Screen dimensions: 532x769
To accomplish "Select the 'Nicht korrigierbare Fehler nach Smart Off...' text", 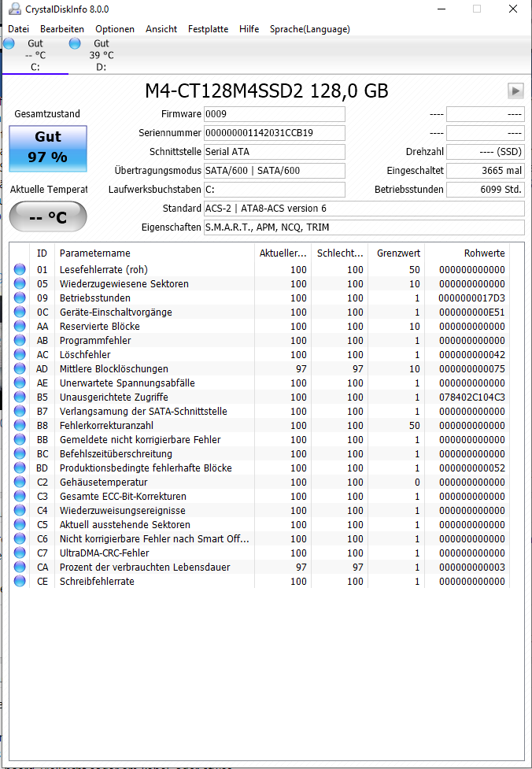I will coord(154,538).
